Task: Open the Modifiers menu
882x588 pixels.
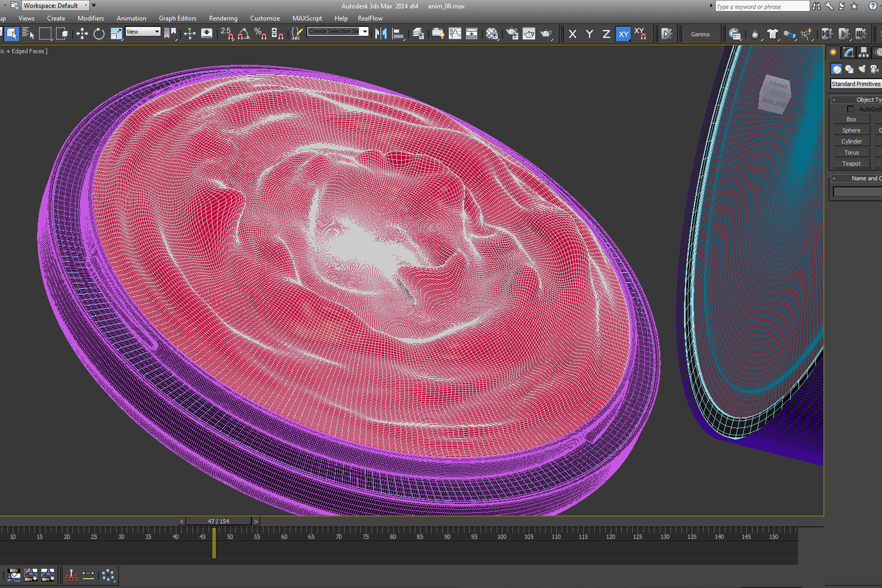Action: [91, 18]
